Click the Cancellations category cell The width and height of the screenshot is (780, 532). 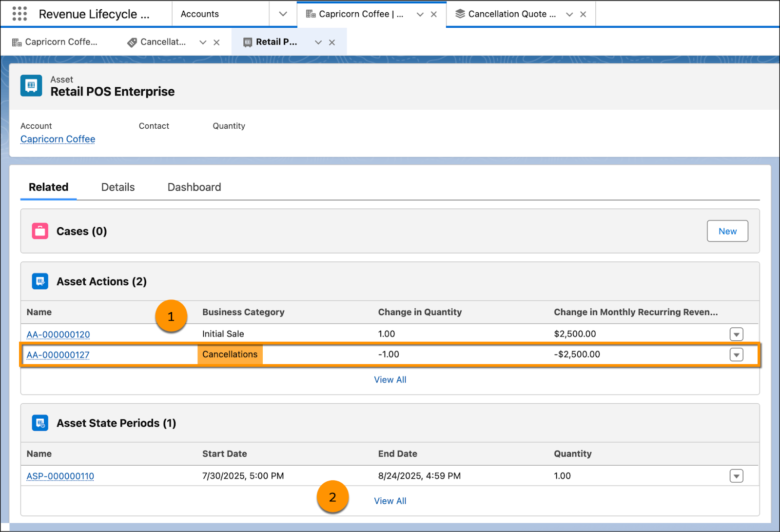click(230, 355)
